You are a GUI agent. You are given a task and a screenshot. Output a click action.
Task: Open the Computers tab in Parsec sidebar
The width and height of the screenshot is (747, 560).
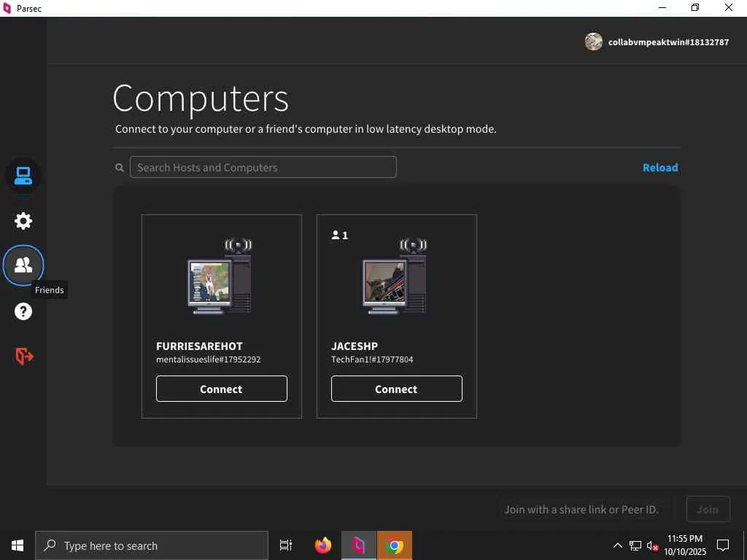click(x=23, y=175)
